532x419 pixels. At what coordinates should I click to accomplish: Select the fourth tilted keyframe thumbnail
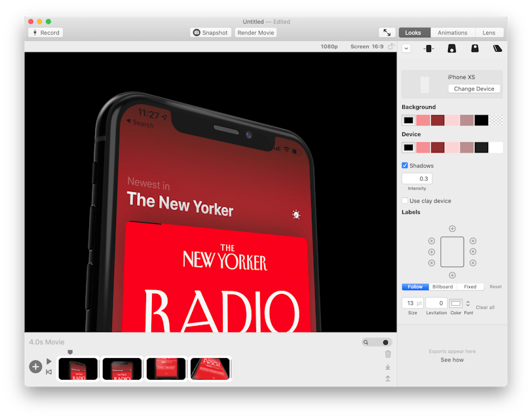pyautogui.click(x=210, y=369)
